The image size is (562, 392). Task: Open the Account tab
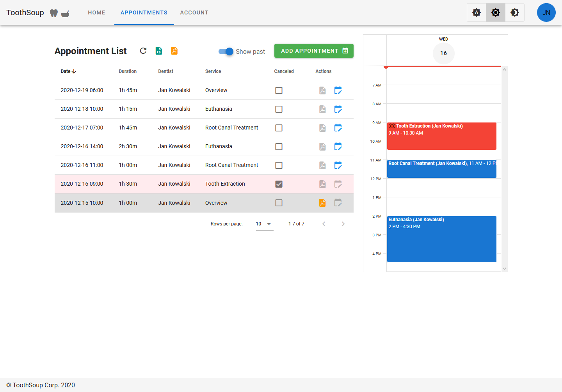pyautogui.click(x=194, y=12)
